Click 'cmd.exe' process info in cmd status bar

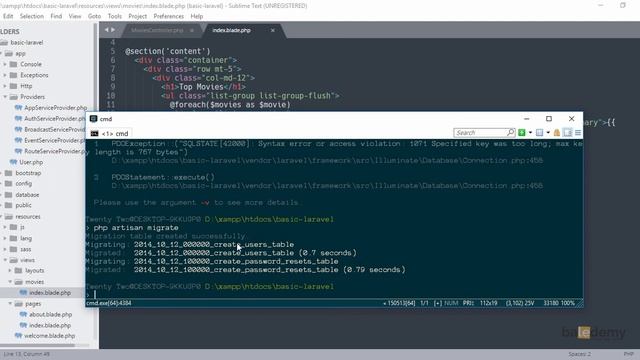109,303
